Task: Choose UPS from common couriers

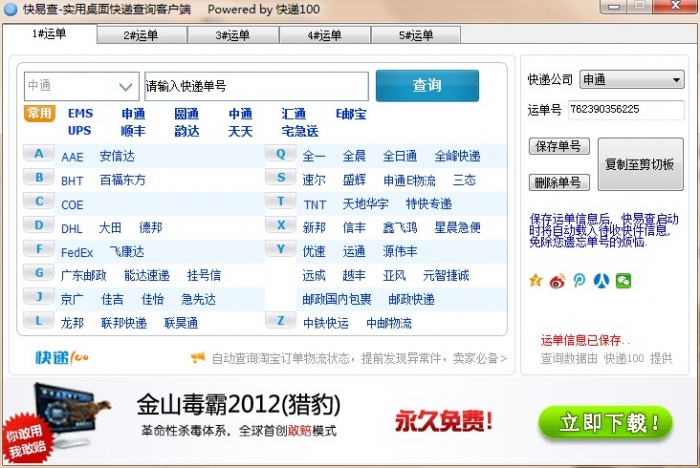Action: (x=79, y=131)
